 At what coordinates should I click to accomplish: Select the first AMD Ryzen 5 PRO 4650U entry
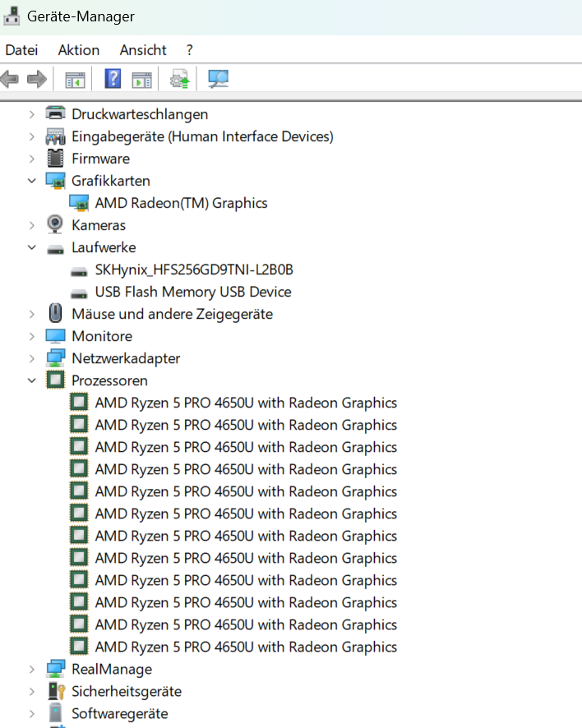point(246,403)
